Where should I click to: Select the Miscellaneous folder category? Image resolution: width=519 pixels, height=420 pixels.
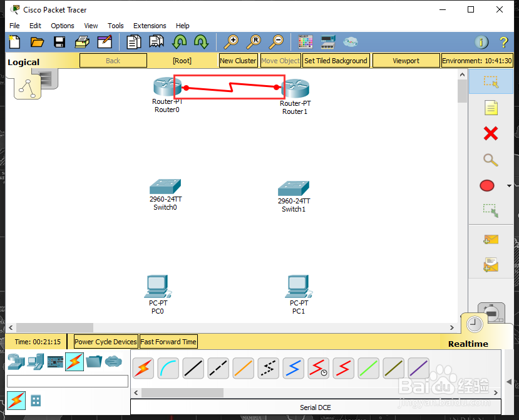click(x=94, y=361)
